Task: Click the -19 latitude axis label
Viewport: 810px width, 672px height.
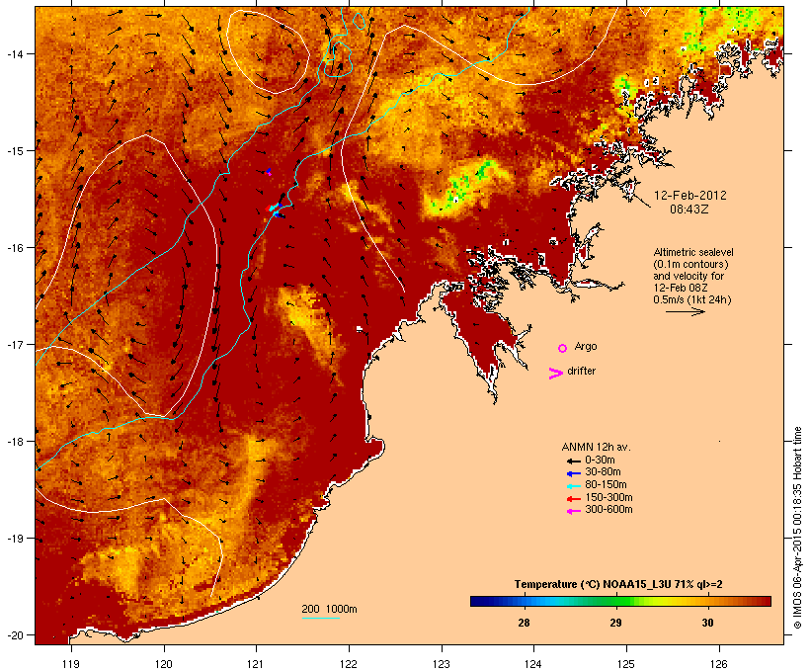Action: pyautogui.click(x=14, y=539)
